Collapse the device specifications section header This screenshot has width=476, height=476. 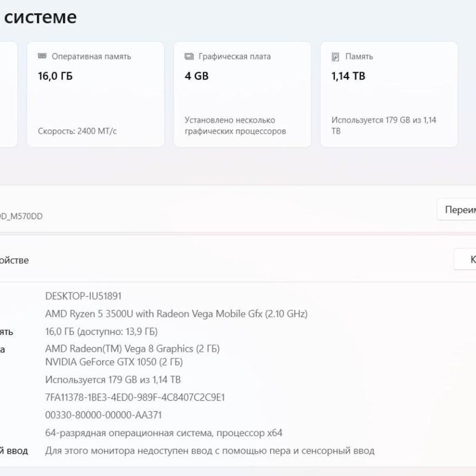click(x=225, y=259)
